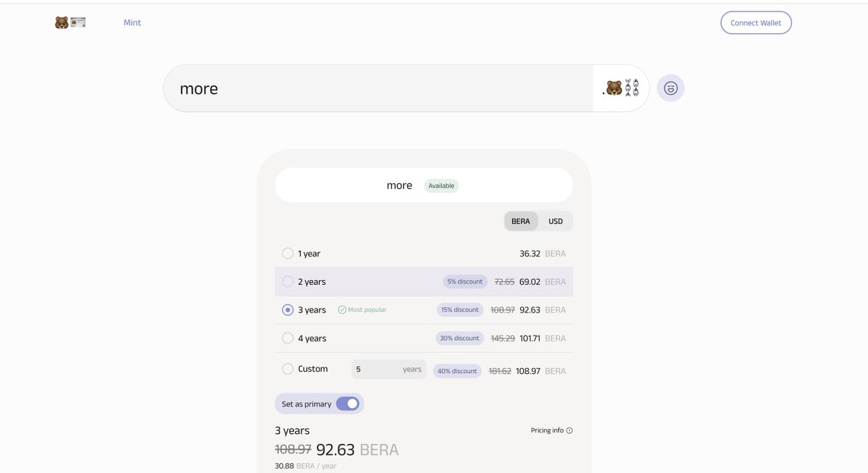868x473 pixels.
Task: Click the 30% discount badge
Action: (460, 338)
